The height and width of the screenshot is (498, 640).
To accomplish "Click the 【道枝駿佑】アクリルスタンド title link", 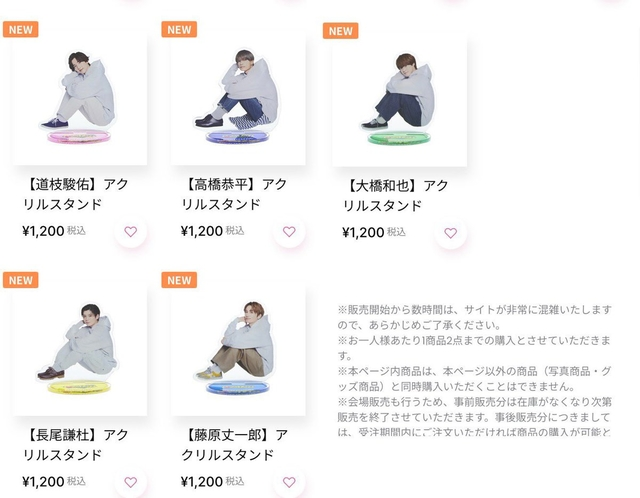I will tap(76, 194).
